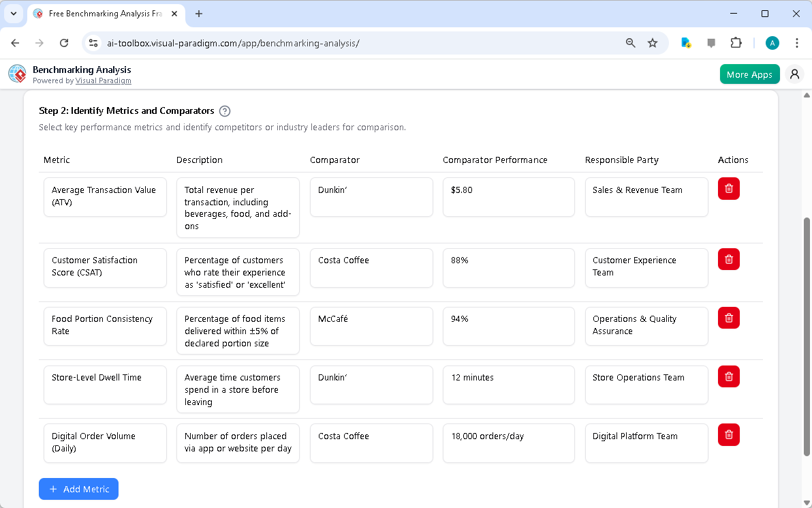
Task: Open the Chrome menu with three dots
Action: coord(797,42)
